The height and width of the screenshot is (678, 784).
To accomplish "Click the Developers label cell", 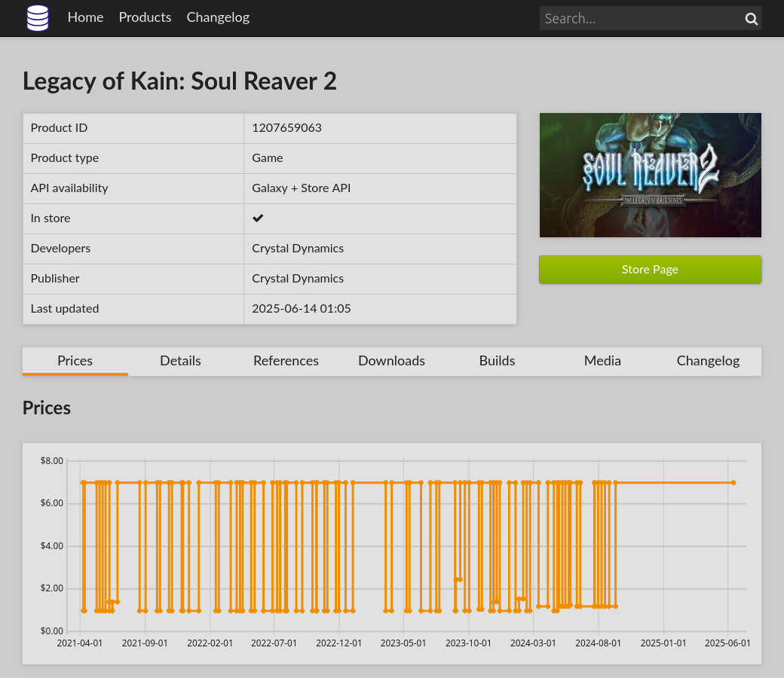I will pyautogui.click(x=133, y=249).
